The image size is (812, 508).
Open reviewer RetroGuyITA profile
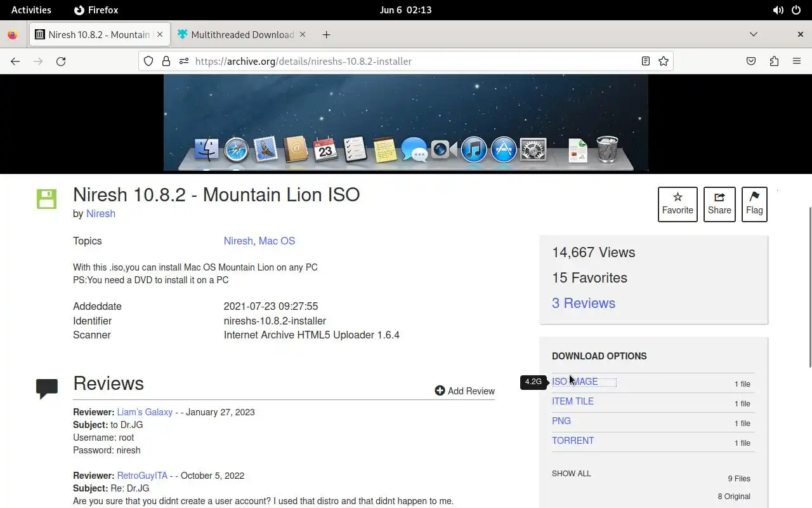142,476
